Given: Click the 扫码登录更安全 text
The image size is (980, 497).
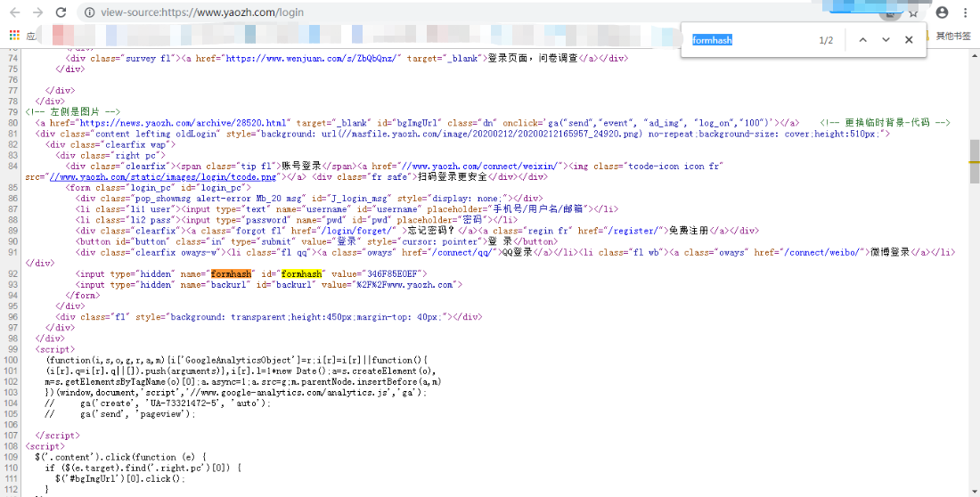Looking at the screenshot, I should click(x=452, y=177).
